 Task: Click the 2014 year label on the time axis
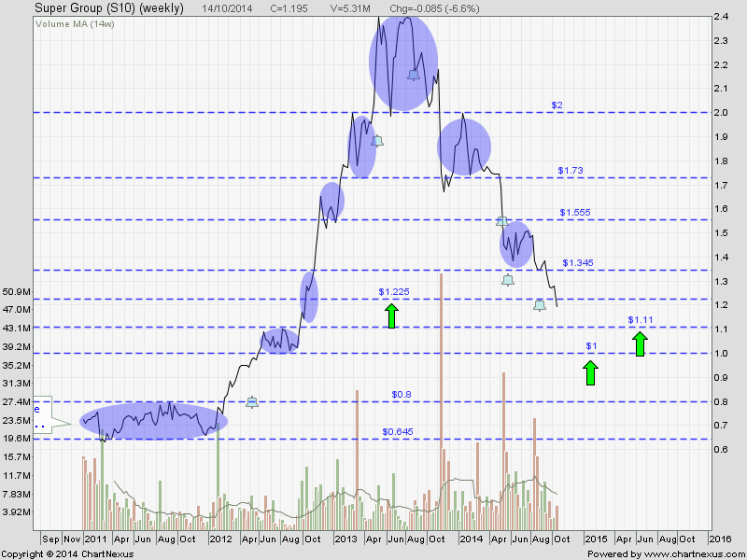coord(471,539)
